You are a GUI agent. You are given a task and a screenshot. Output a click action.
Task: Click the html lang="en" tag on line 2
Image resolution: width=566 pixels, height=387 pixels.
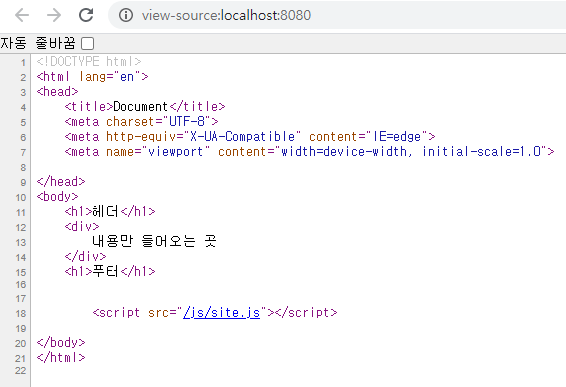[x=92, y=77]
